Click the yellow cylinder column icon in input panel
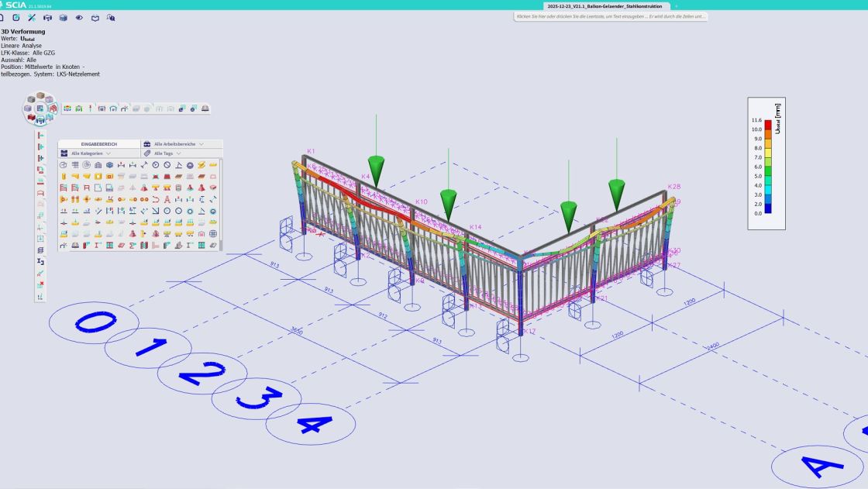Viewport: 868px width, 489px height. coord(64,177)
